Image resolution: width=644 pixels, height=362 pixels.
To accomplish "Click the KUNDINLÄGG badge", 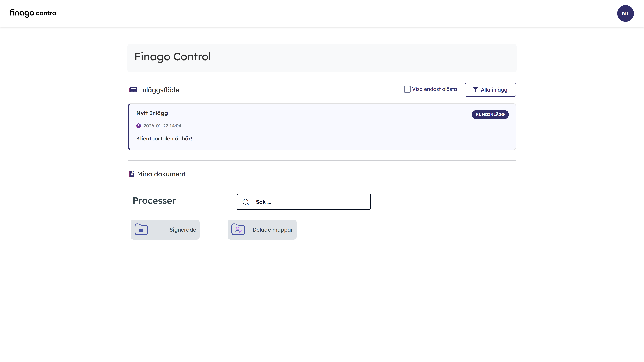I will pyautogui.click(x=490, y=114).
